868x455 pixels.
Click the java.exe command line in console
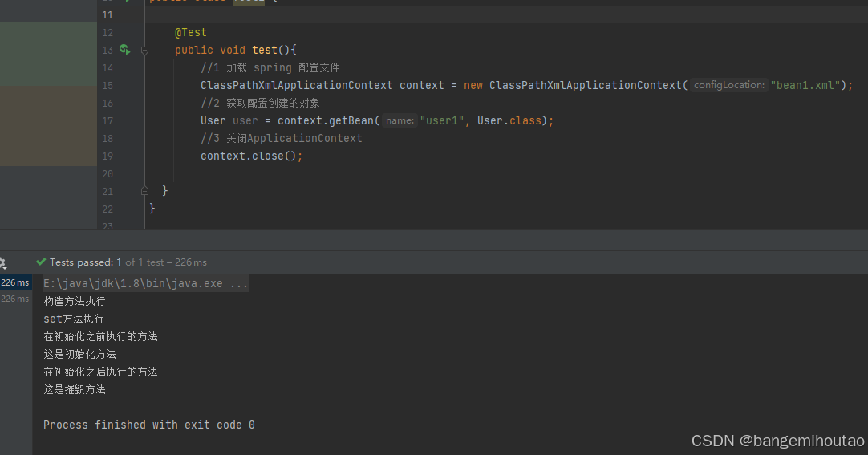(145, 283)
